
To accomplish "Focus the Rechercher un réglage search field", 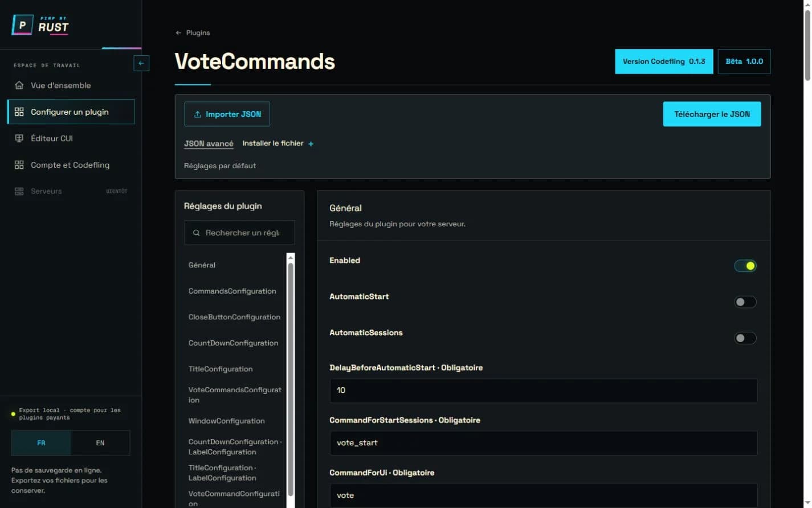I will tap(239, 233).
